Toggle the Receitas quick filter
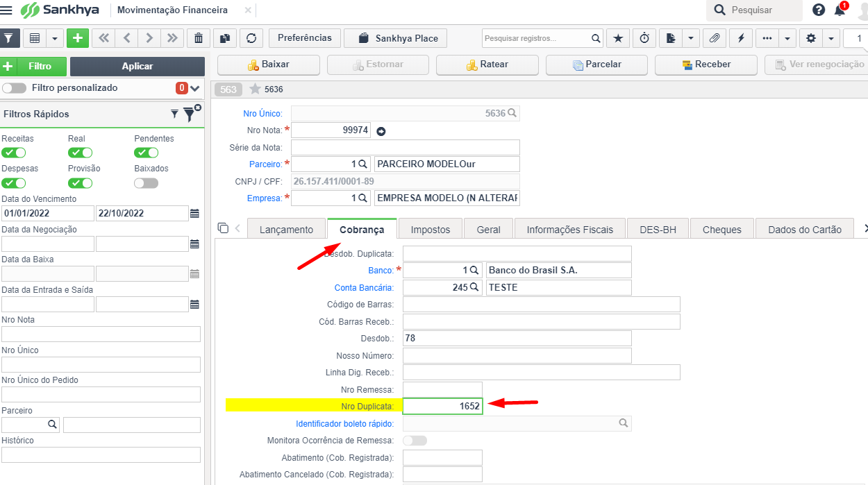Image resolution: width=868 pixels, height=485 pixels. point(14,153)
